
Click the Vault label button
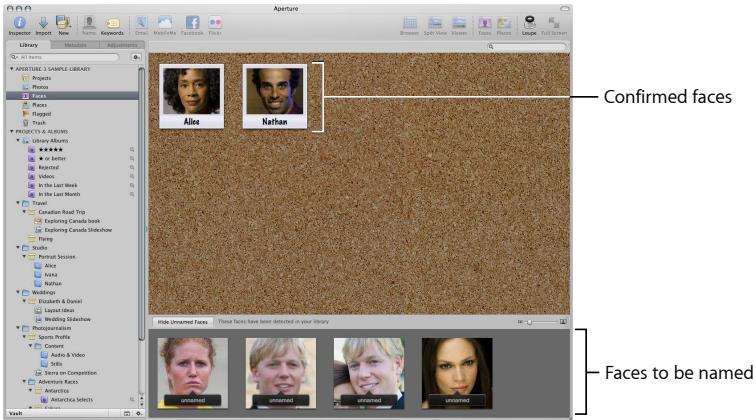(15, 413)
